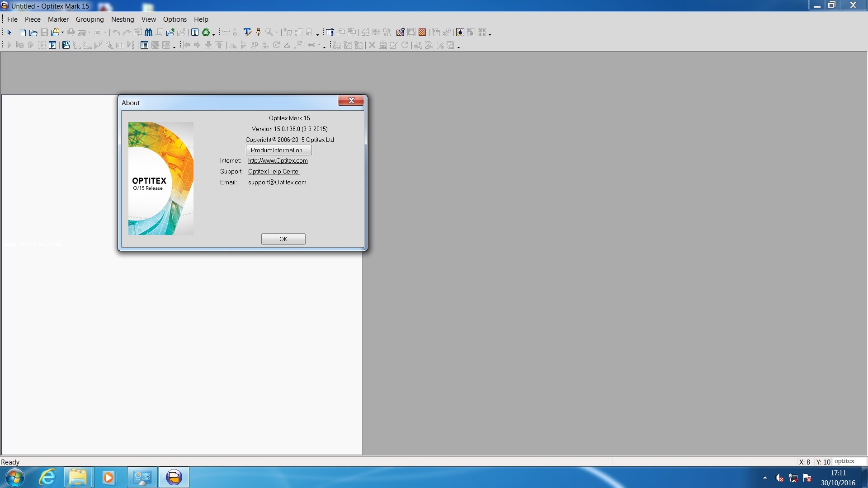Expand toolbar options at end of second toolbar
The width and height of the screenshot is (868, 488).
(458, 47)
